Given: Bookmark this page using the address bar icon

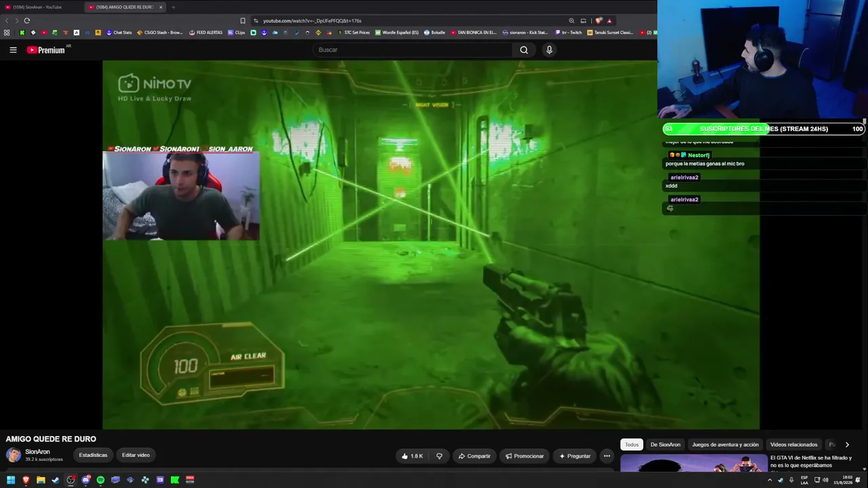Looking at the screenshot, I should [243, 20].
